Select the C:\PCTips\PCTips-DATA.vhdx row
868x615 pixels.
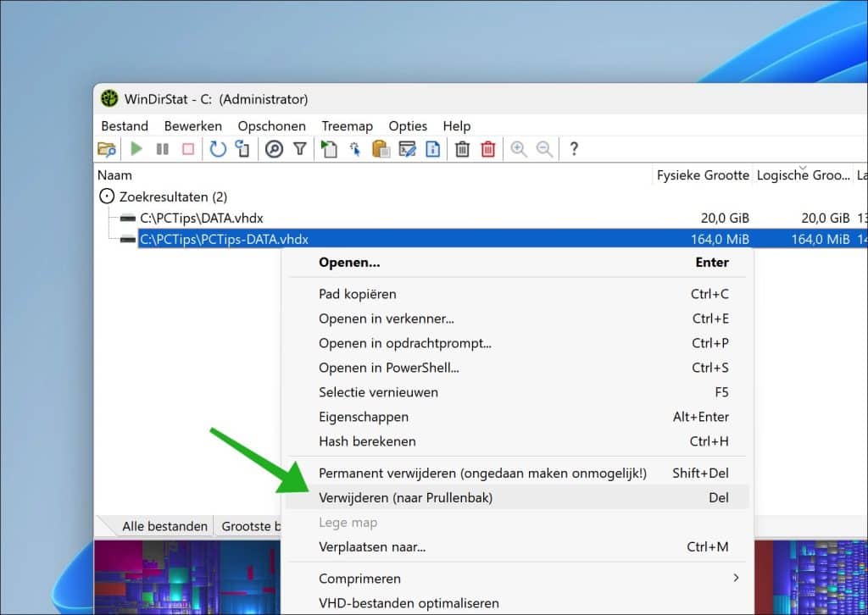point(481,240)
